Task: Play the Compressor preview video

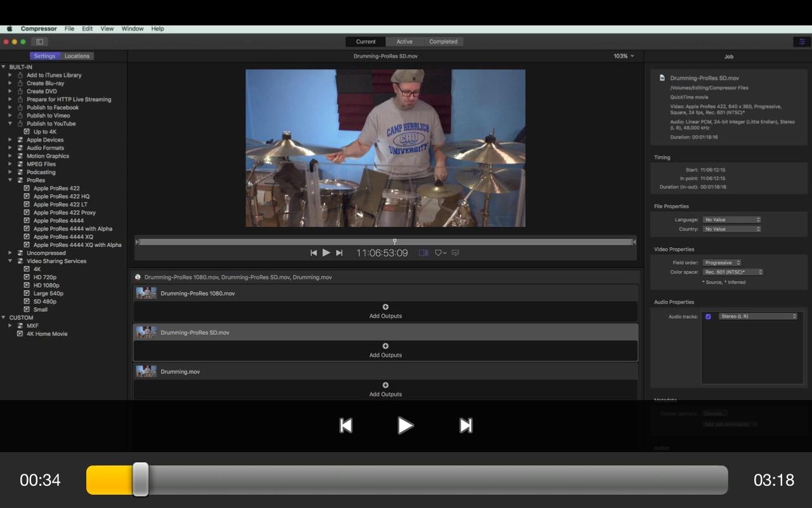Action: click(x=326, y=253)
